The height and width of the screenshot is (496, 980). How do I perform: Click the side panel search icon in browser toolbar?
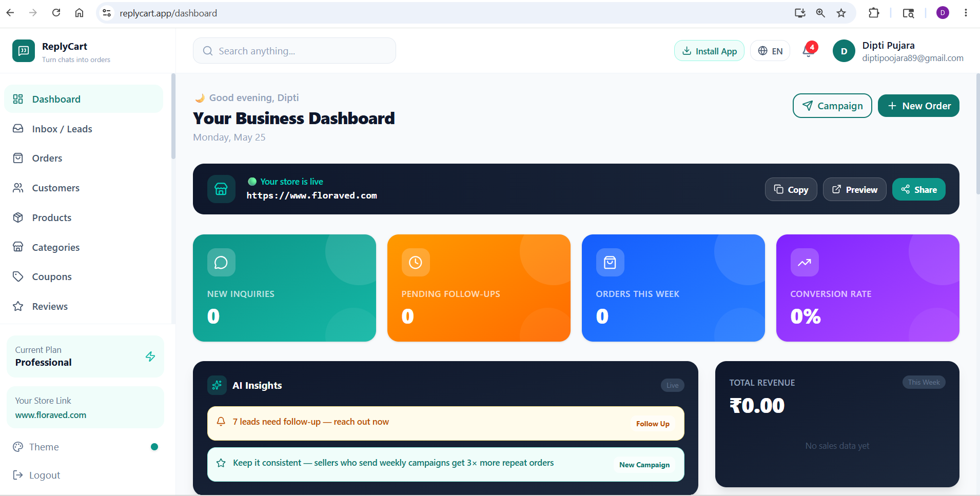[908, 13]
